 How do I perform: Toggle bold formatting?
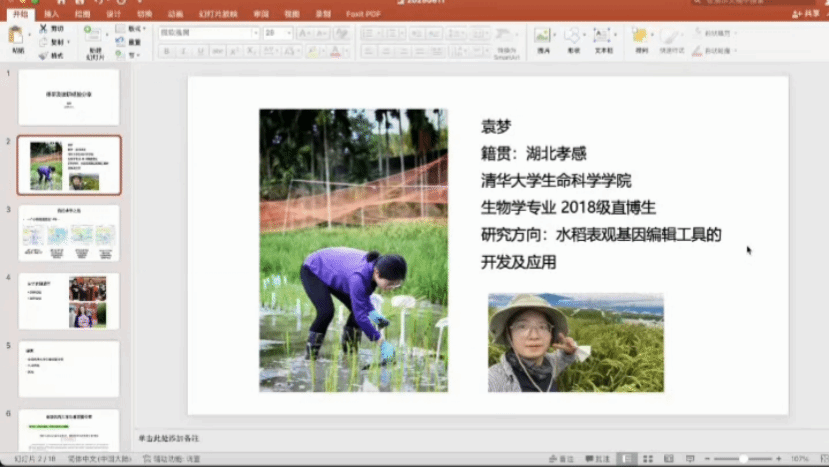point(167,51)
